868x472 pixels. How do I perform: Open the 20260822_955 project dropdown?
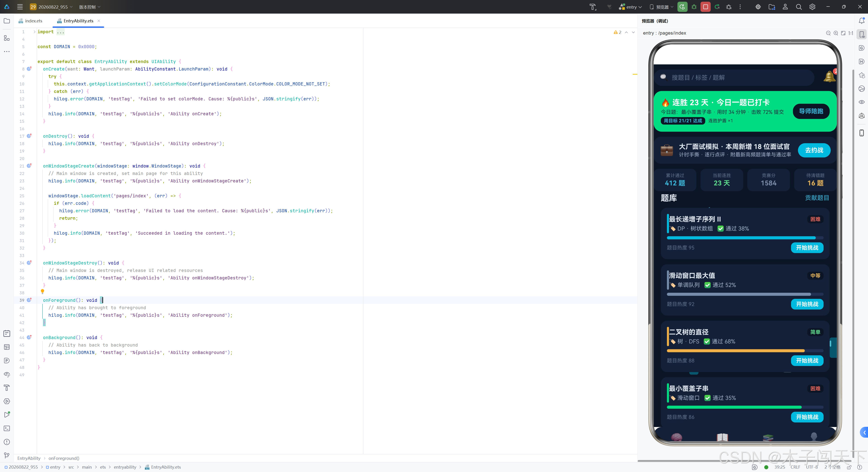click(x=51, y=7)
